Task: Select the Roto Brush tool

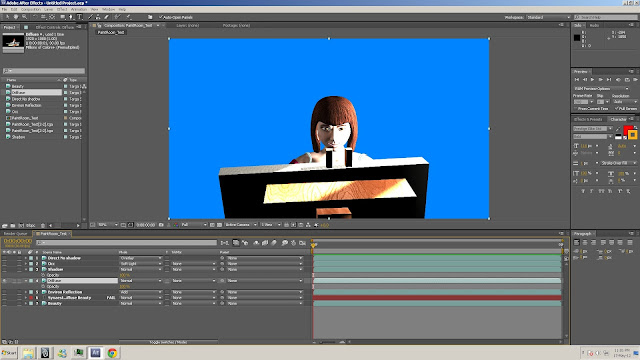Action: pyautogui.click(x=118, y=17)
